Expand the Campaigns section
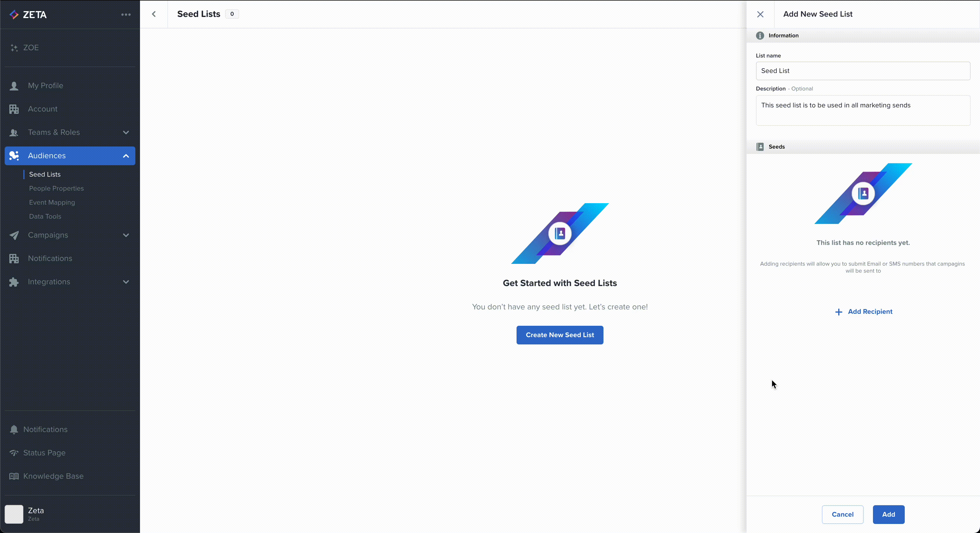 coord(125,235)
